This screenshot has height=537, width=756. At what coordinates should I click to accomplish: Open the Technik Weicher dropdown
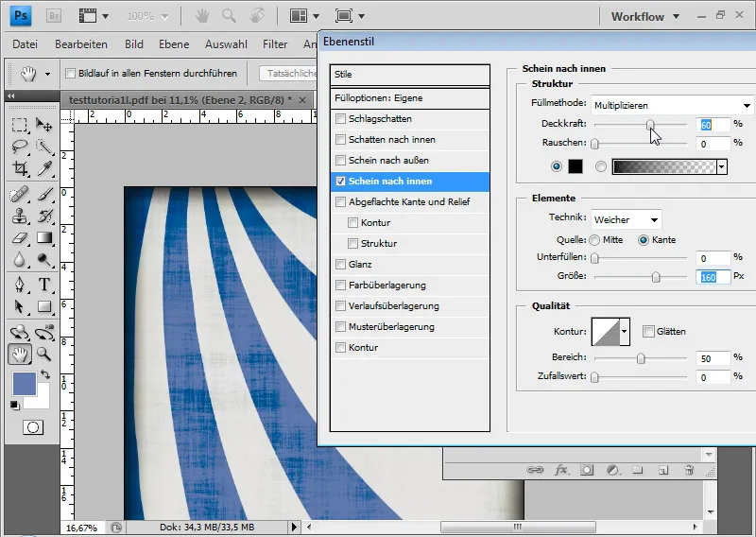pos(627,219)
